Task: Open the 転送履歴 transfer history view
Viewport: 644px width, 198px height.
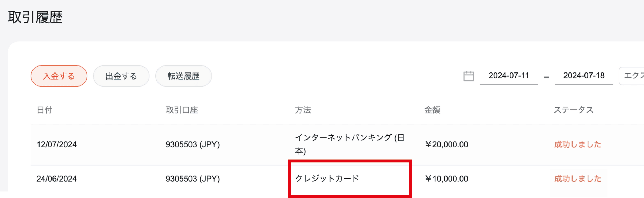Action: 183,76
